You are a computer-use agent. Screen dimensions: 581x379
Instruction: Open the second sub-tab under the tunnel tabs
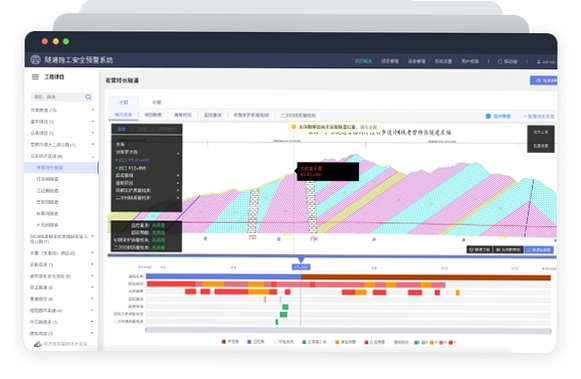[153, 115]
